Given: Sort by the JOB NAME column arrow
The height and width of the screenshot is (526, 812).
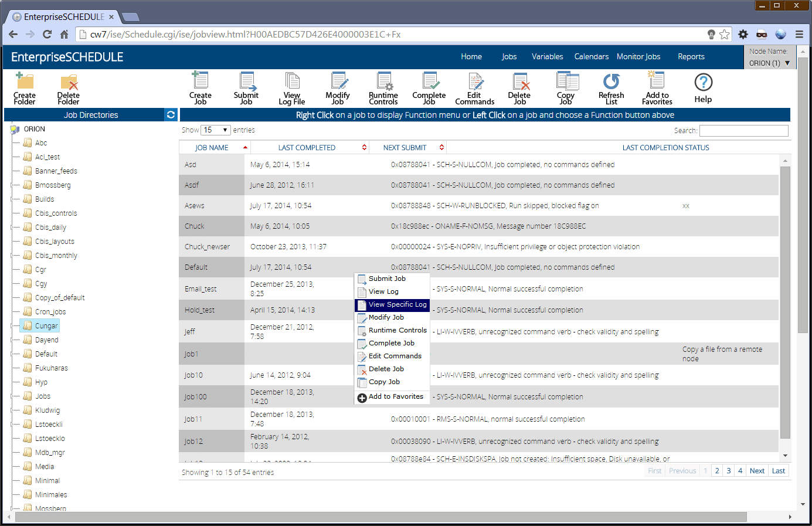Looking at the screenshot, I should (245, 148).
